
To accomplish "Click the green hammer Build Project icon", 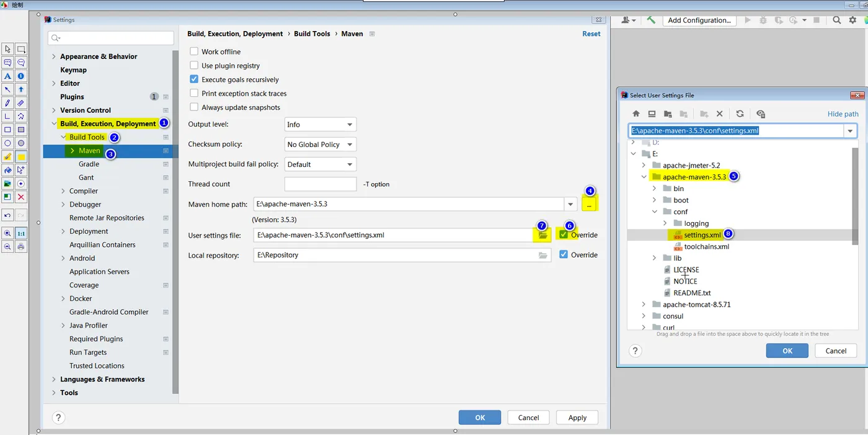I will pos(650,20).
